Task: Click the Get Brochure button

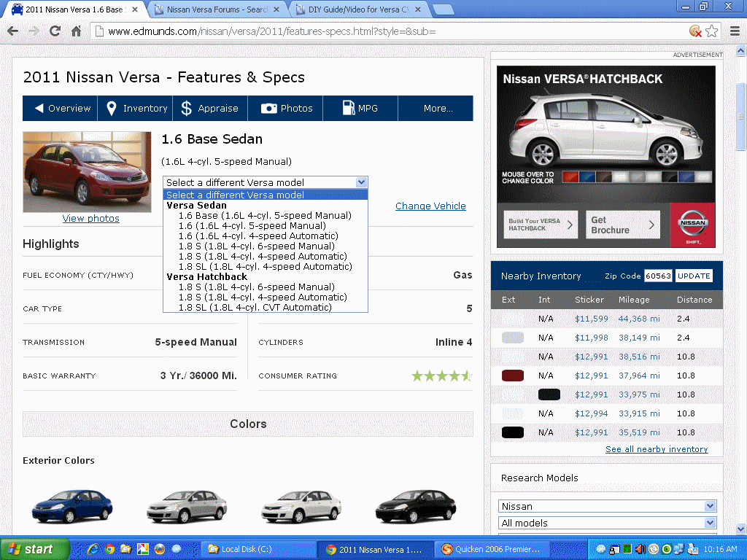Action: coord(623,225)
